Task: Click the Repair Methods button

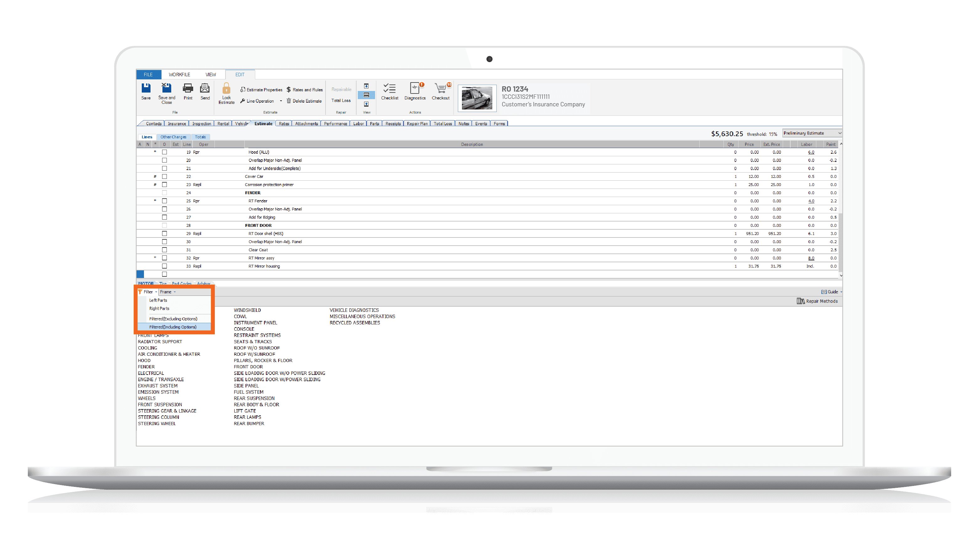Action: click(817, 301)
